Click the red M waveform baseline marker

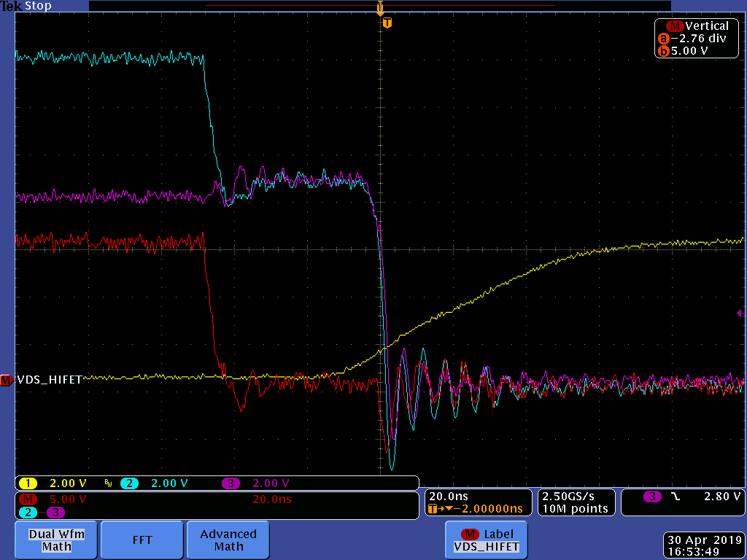(x=6, y=380)
